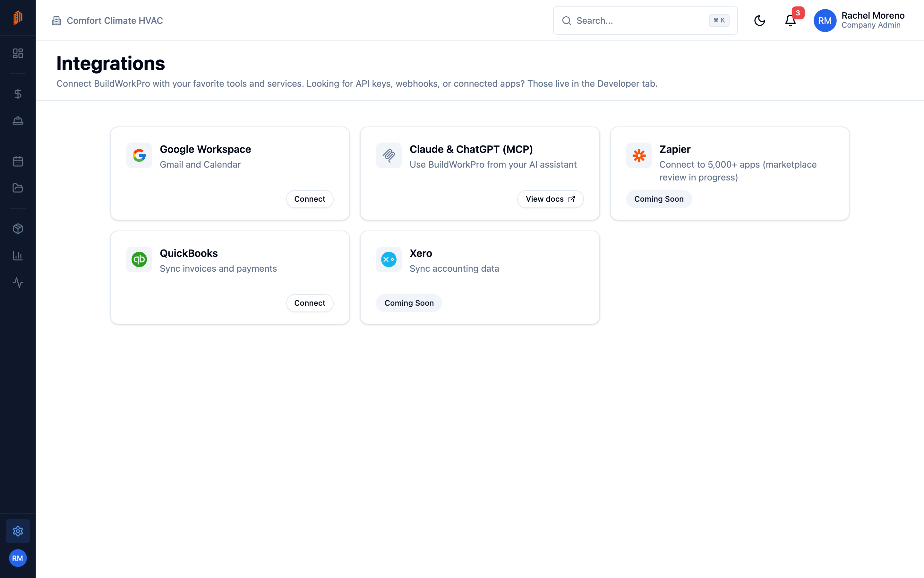Viewport: 924px width, 578px height.
Task: Click the RM avatar at sidebar bottom
Action: coord(18,558)
